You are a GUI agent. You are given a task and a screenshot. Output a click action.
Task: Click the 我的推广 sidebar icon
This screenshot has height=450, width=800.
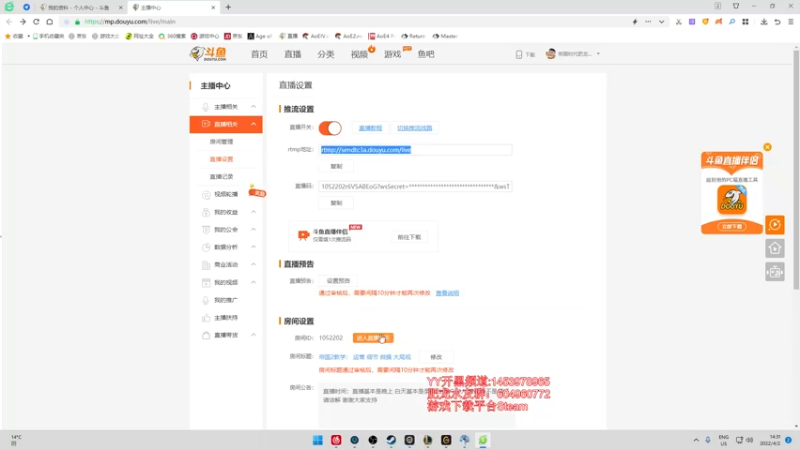click(x=206, y=300)
